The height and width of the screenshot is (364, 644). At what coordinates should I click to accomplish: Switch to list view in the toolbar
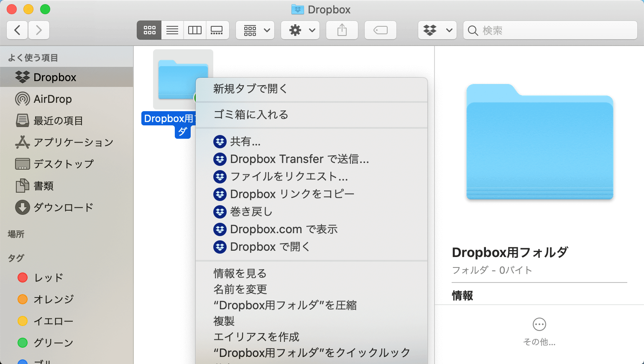(x=172, y=30)
